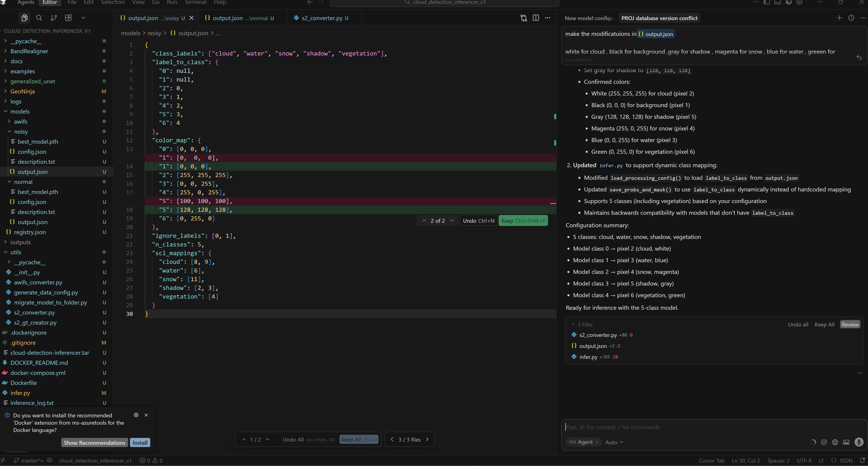Click the chat history clock icon
The image size is (868, 466).
(x=851, y=18)
